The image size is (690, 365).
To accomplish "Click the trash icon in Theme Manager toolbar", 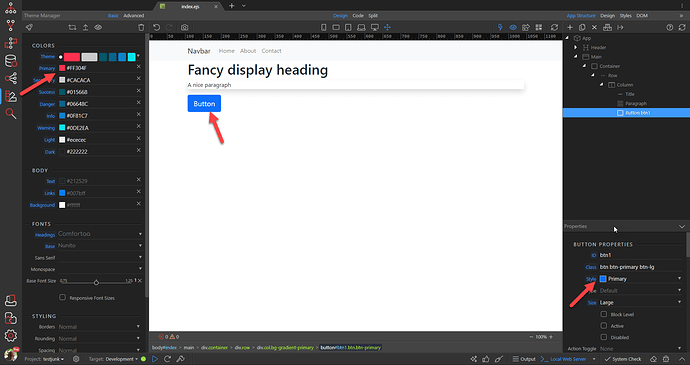I will click(141, 27).
